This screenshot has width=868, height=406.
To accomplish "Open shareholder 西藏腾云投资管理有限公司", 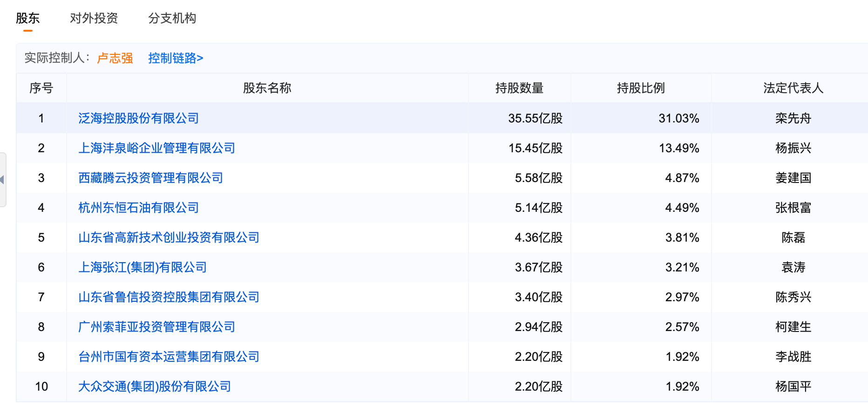I will tap(151, 178).
